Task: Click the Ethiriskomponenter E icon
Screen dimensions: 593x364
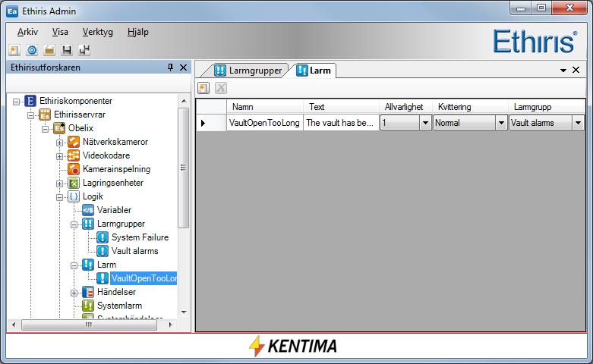Action: click(30, 101)
